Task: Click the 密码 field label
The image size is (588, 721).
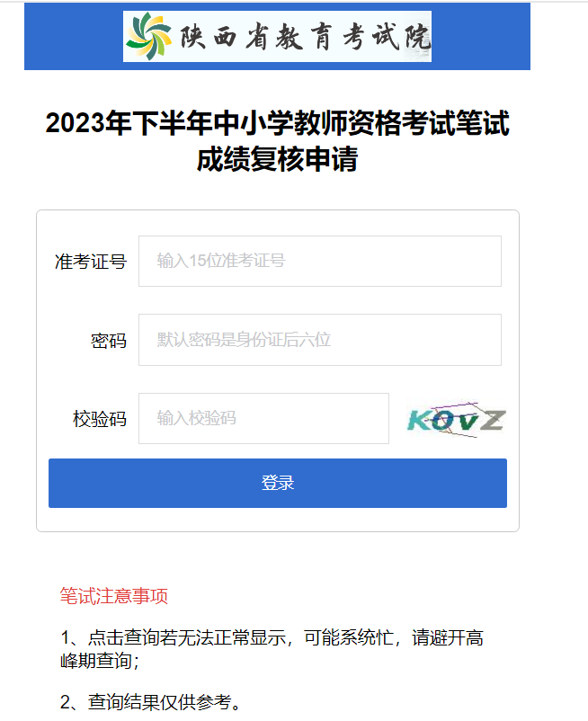Action: point(109,341)
